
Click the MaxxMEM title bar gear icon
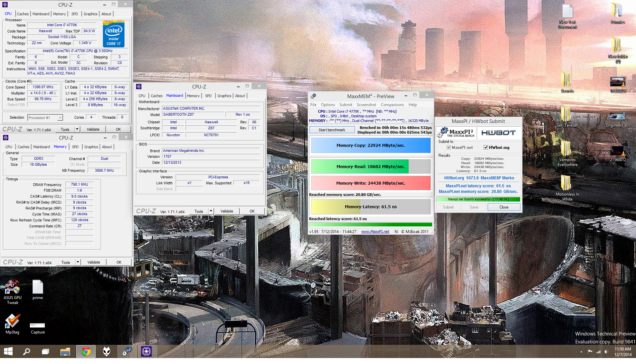pos(313,96)
